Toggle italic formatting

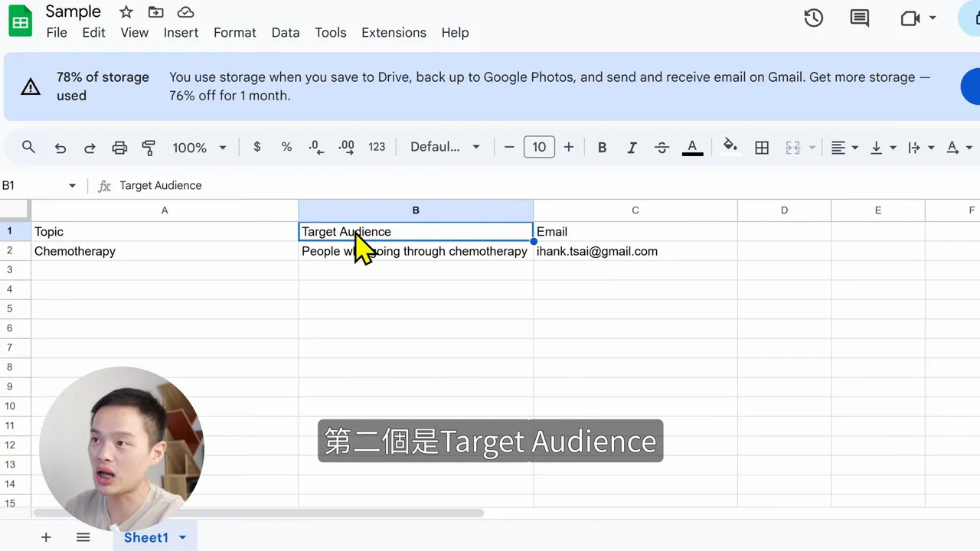point(632,148)
